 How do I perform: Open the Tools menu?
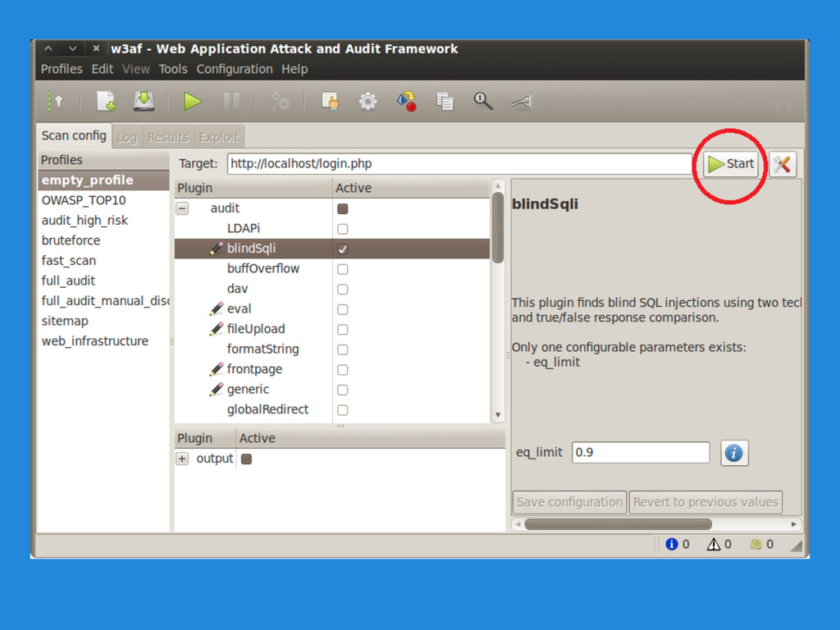pyautogui.click(x=173, y=69)
